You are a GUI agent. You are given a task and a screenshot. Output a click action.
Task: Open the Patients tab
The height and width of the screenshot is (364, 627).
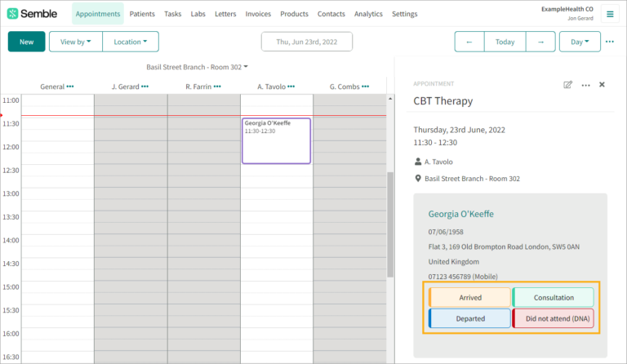[142, 14]
